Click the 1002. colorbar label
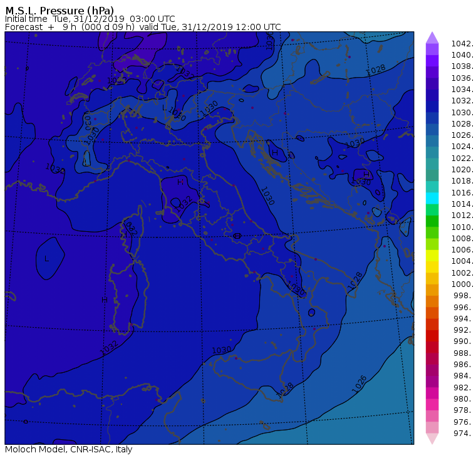Image resolution: width=476 pixels, height=458 pixels. click(x=462, y=273)
